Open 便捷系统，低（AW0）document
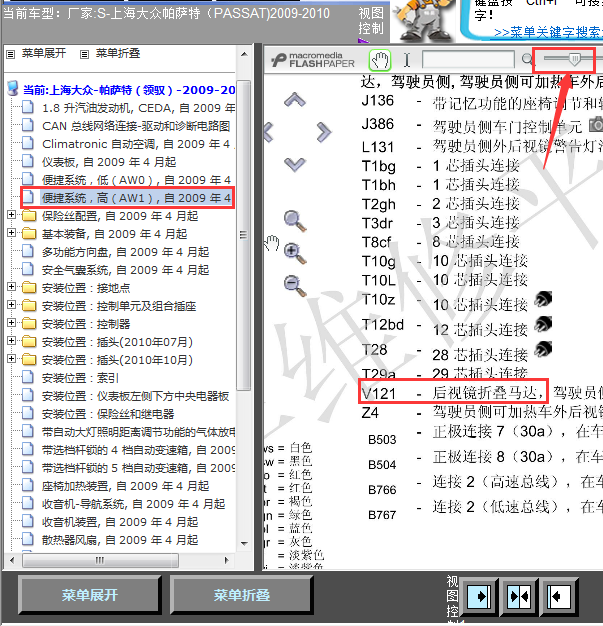 point(136,180)
